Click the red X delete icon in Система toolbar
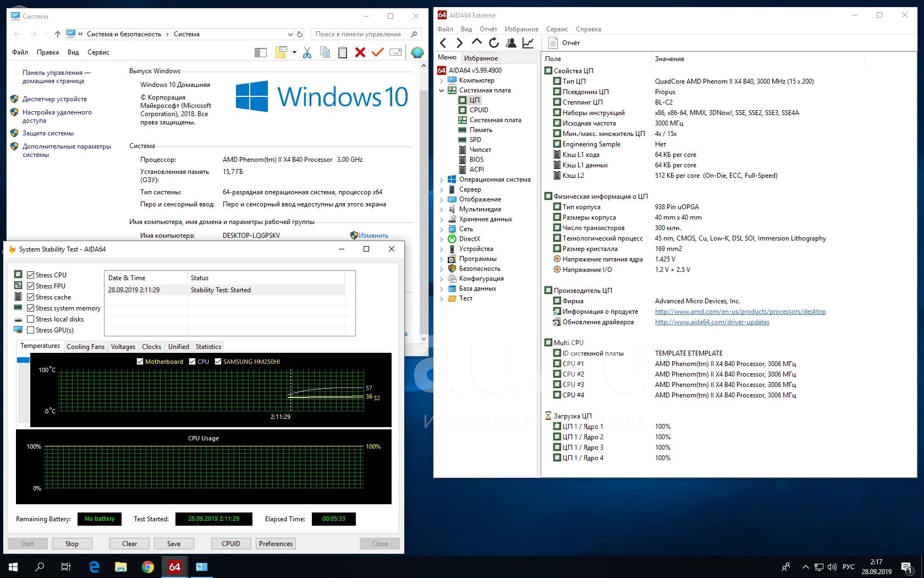This screenshot has width=924, height=578. coord(360,52)
